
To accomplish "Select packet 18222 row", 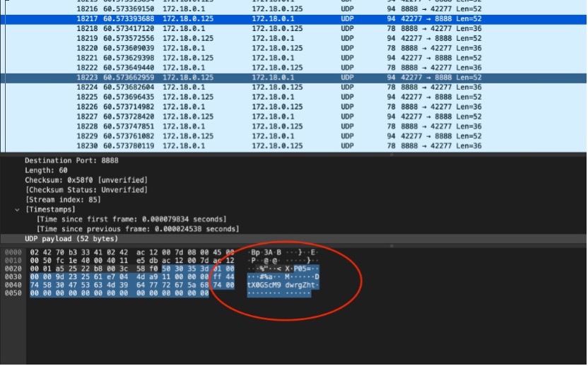I will click(294, 68).
